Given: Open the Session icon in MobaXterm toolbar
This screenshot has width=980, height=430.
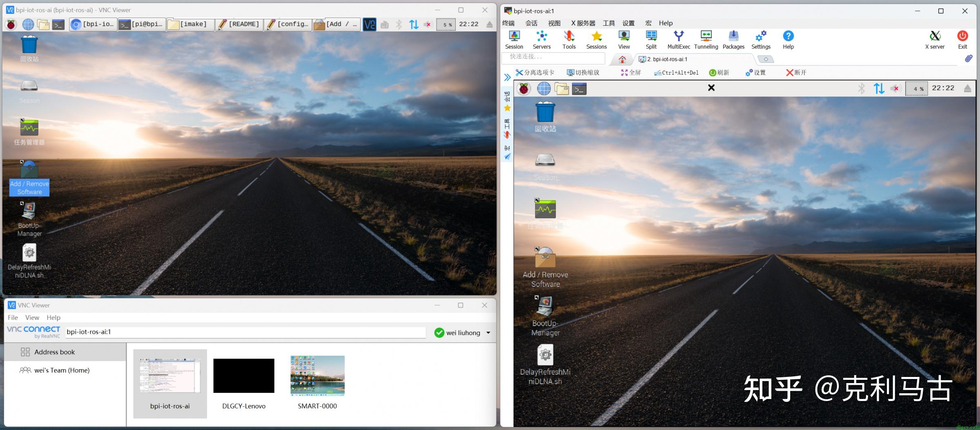Looking at the screenshot, I should [514, 40].
